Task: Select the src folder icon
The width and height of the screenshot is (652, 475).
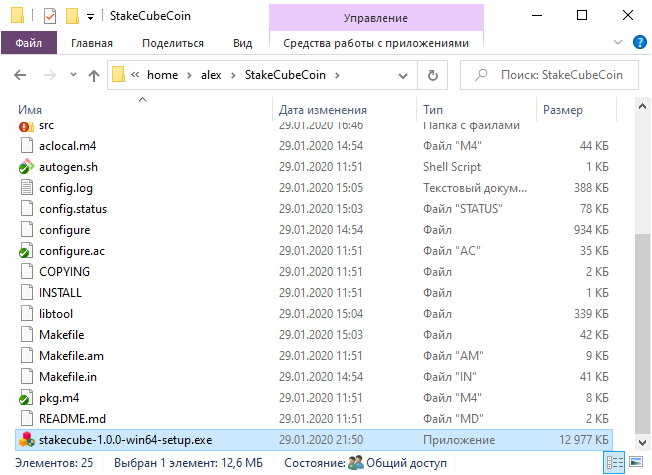Action: click(26, 126)
